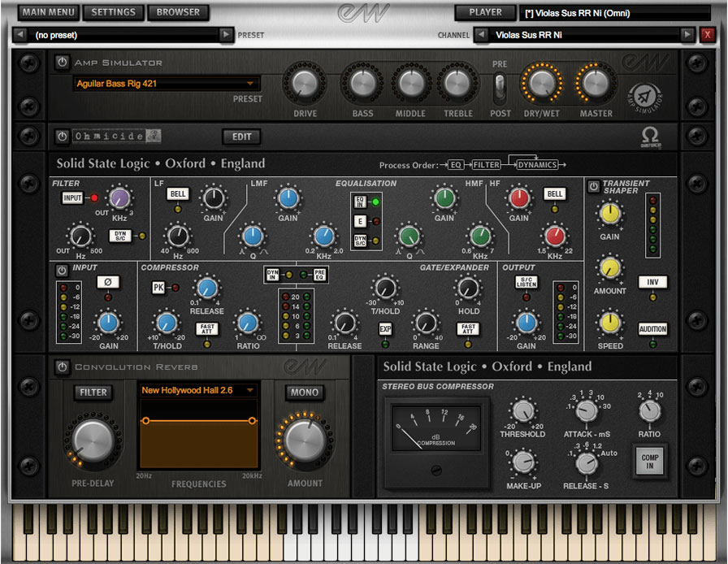This screenshot has width=728, height=564.
Task: Toggle the filter DYN S/C button
Action: click(120, 236)
